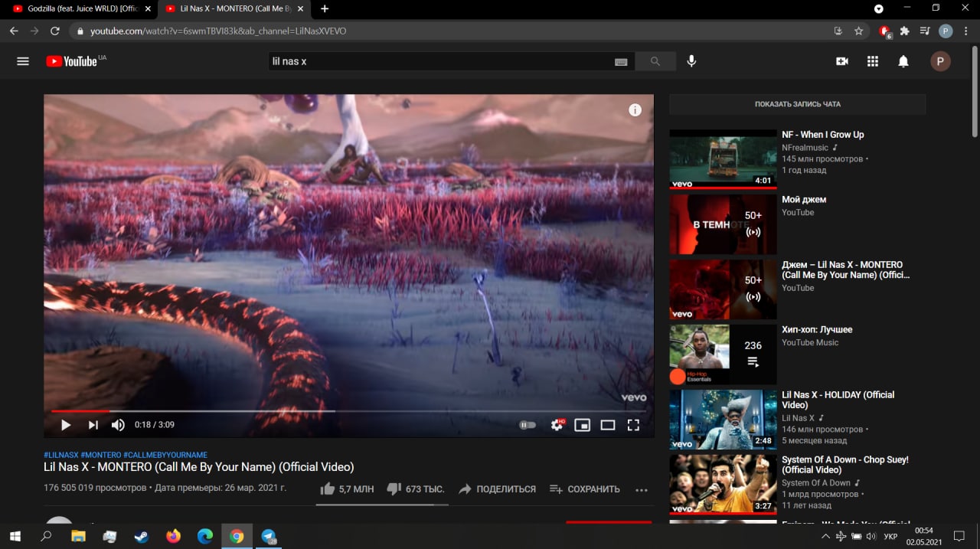The image size is (980, 549).
Task: Switch УКР keyboard language indicator
Action: [x=890, y=537]
